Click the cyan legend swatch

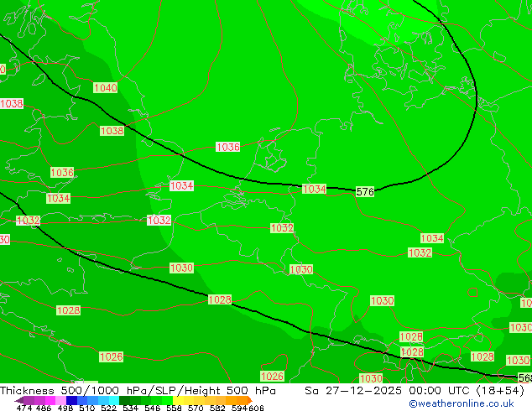click(114, 400)
